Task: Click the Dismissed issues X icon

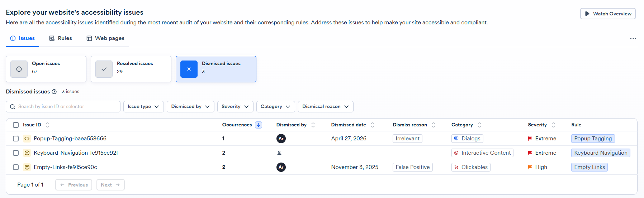Action: click(189, 69)
